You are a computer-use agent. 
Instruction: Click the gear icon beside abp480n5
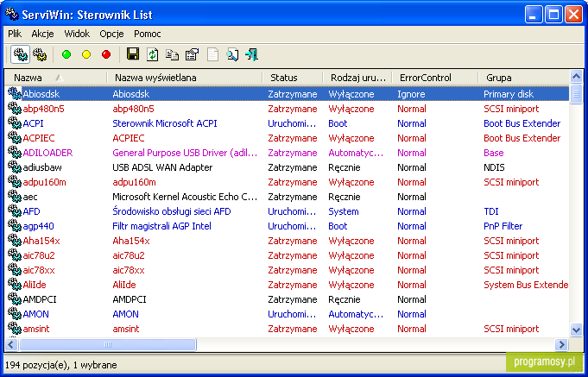coord(15,109)
